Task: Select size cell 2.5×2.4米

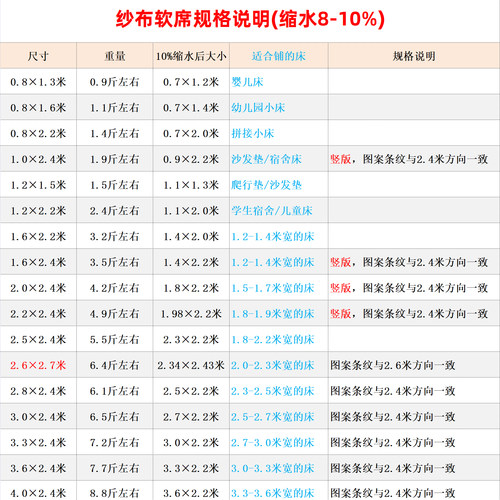Action: click(x=38, y=339)
